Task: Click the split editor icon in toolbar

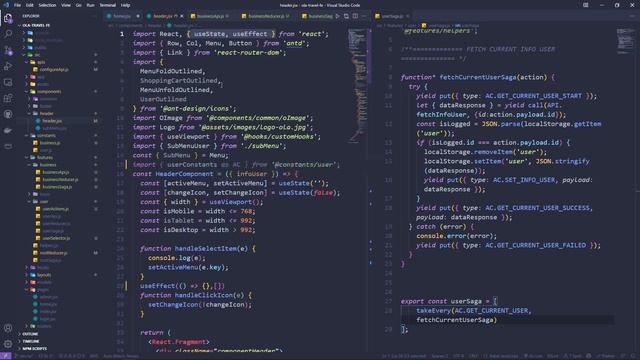Action: (x=355, y=16)
